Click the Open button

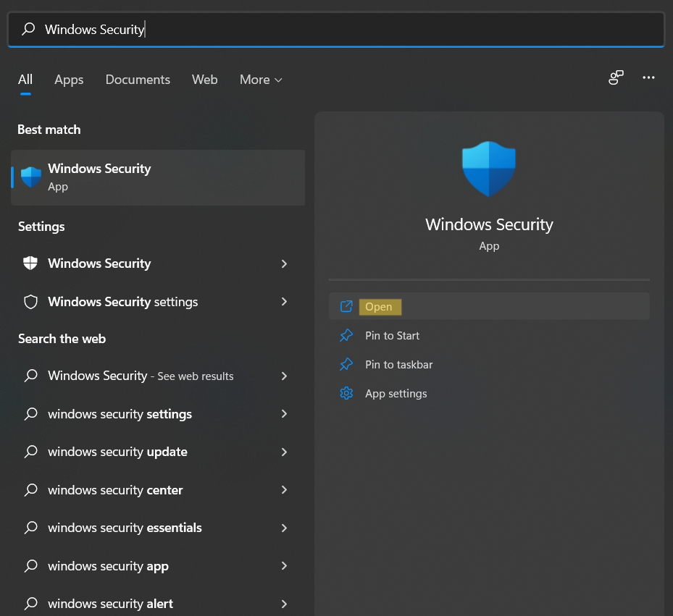[x=380, y=306]
